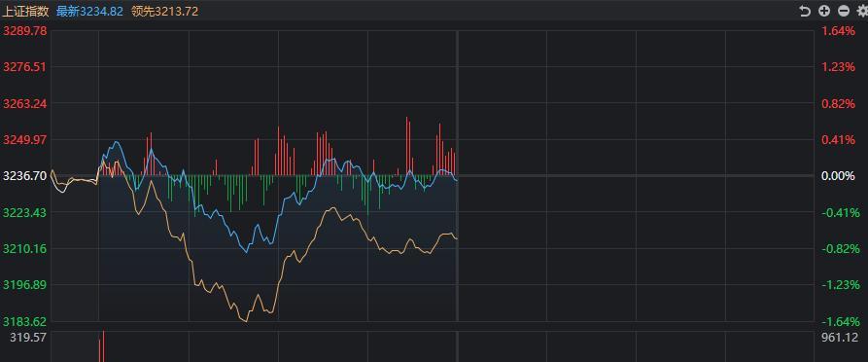Image resolution: width=868 pixels, height=362 pixels.
Task: Click the undo arrow icon
Action: coord(806,11)
